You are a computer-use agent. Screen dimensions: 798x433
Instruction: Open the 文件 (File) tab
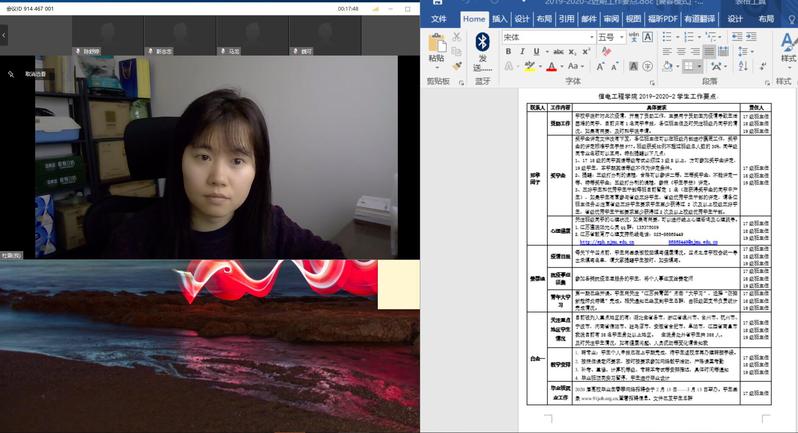439,18
